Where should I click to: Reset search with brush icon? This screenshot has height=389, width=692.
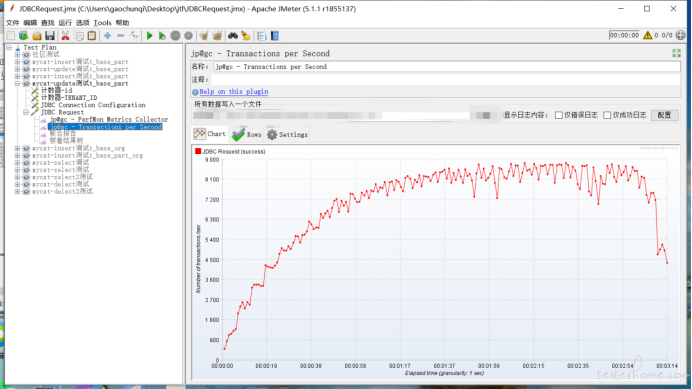click(x=246, y=36)
